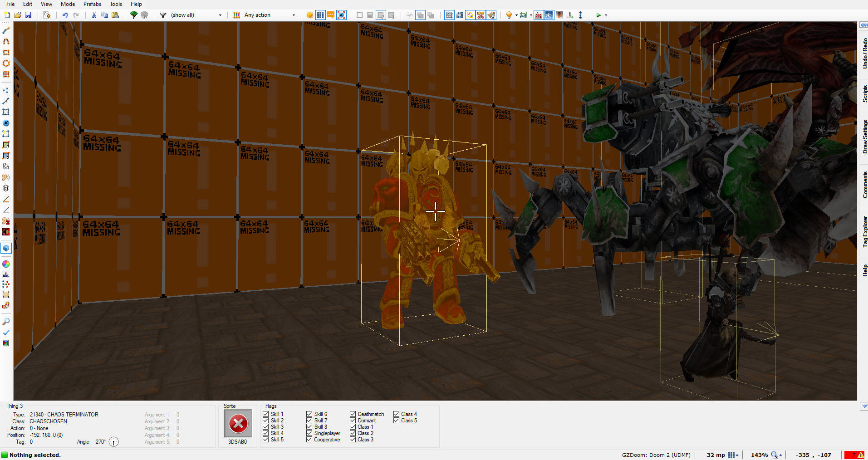Open the Edit menu
The image size is (868, 460).
tap(28, 4)
